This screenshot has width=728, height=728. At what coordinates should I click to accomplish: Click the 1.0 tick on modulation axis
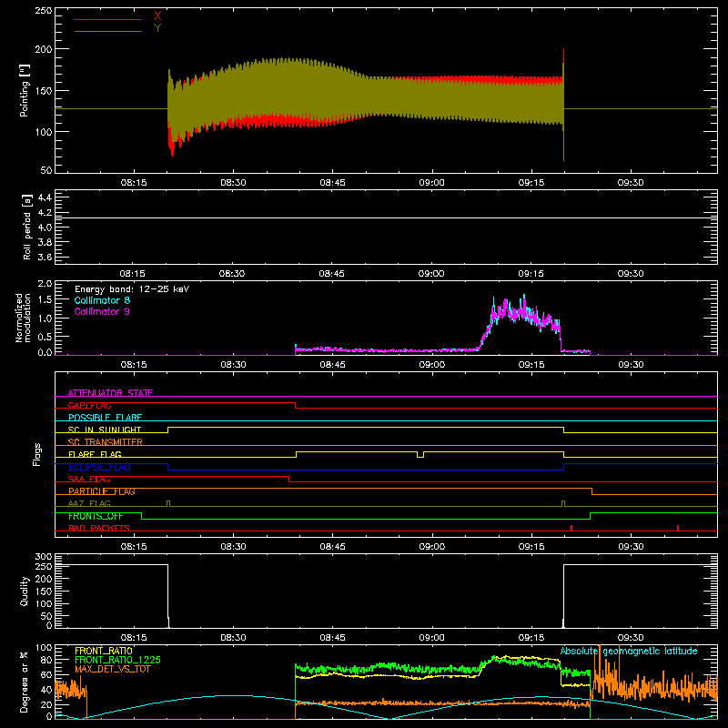coord(45,318)
